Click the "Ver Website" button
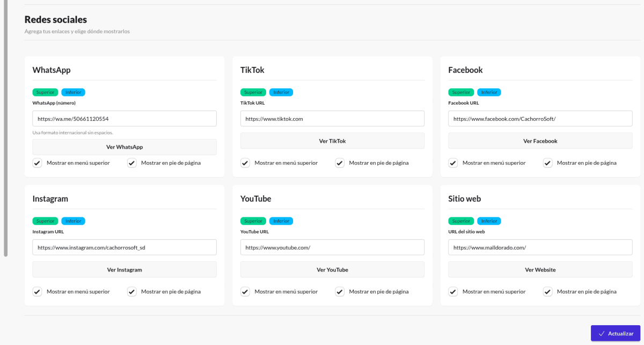 [540, 269]
